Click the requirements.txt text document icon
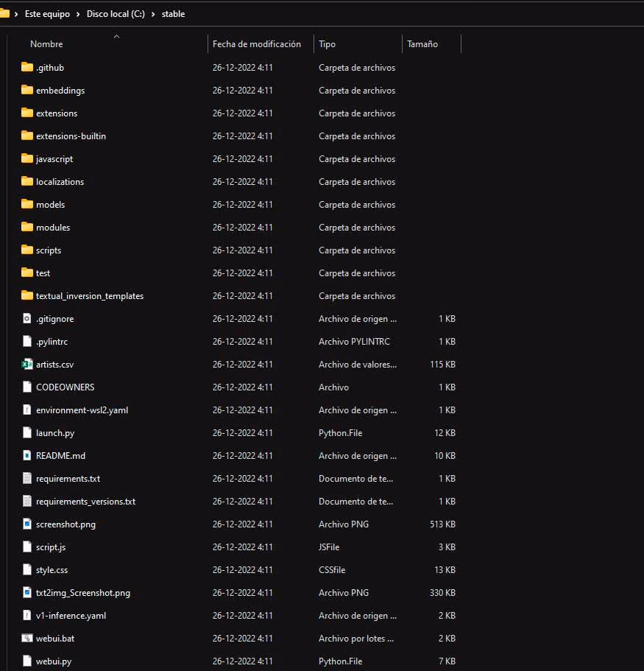Viewport: 644px width, 671px height. [27, 478]
